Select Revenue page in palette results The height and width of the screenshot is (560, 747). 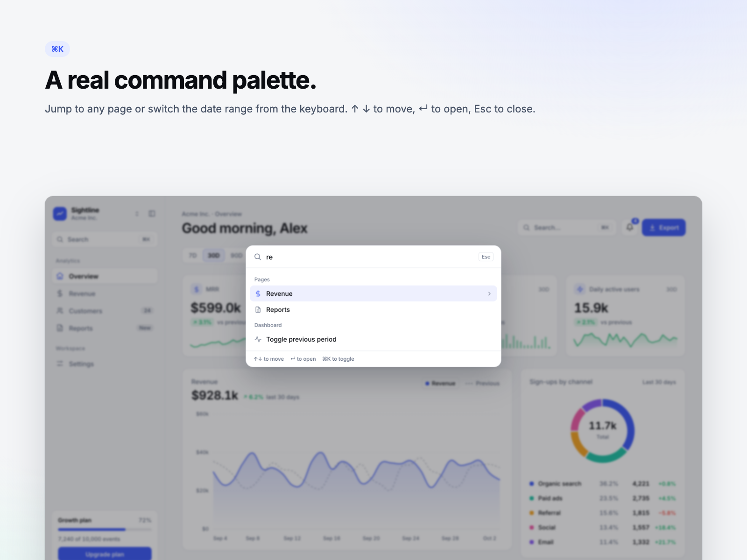pos(373,294)
